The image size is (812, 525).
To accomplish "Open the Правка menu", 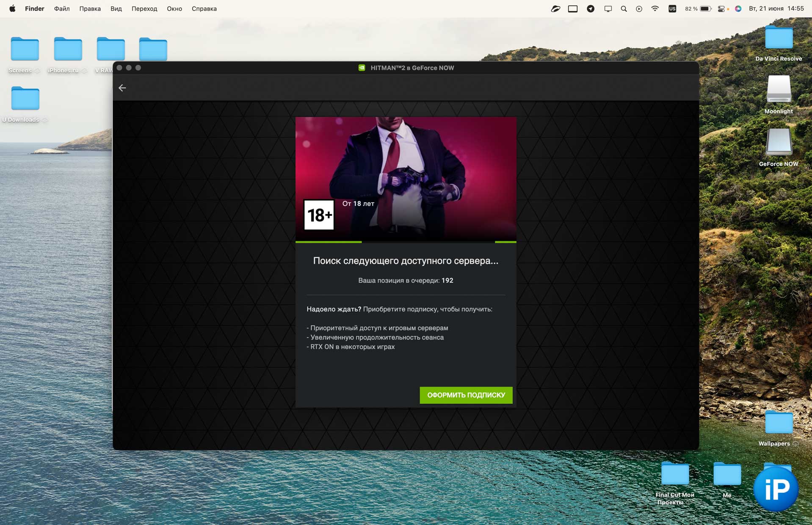I will tap(90, 8).
